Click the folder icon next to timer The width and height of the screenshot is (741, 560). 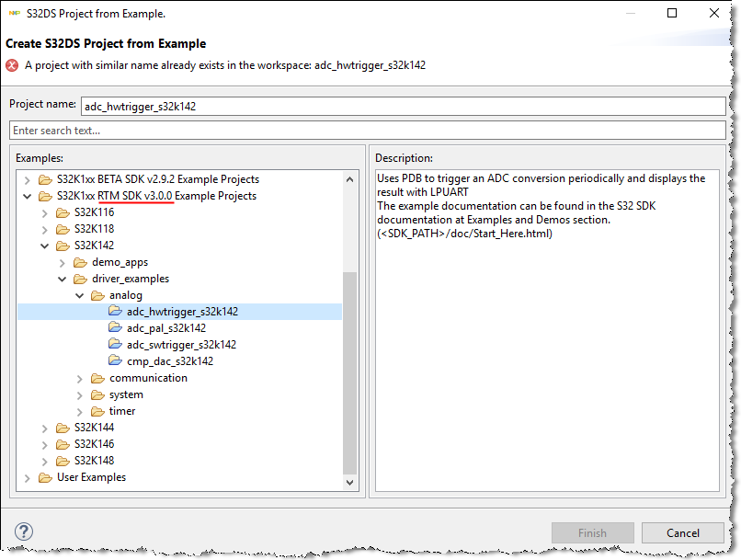pyautogui.click(x=97, y=410)
